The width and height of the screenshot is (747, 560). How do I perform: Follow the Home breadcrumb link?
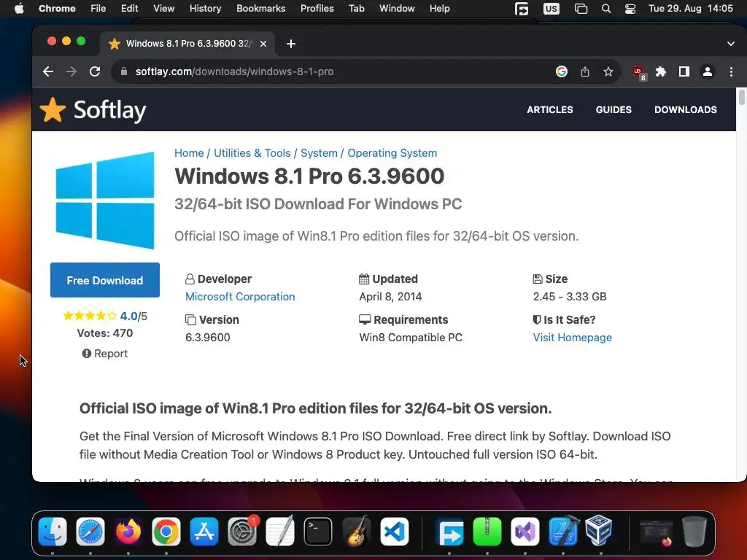click(x=189, y=153)
